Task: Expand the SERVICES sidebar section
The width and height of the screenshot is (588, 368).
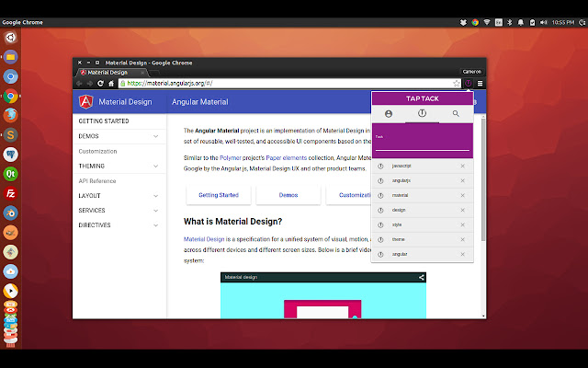Action: [x=119, y=211]
